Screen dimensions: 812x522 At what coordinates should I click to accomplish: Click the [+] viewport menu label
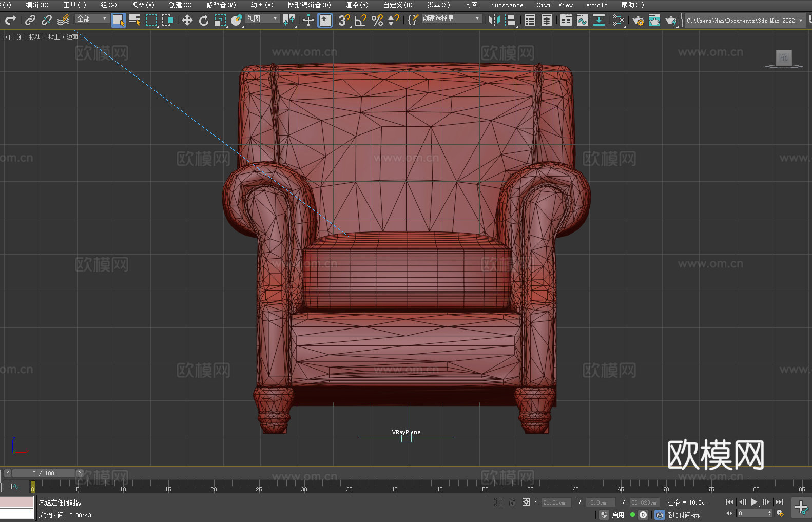pyautogui.click(x=6, y=37)
